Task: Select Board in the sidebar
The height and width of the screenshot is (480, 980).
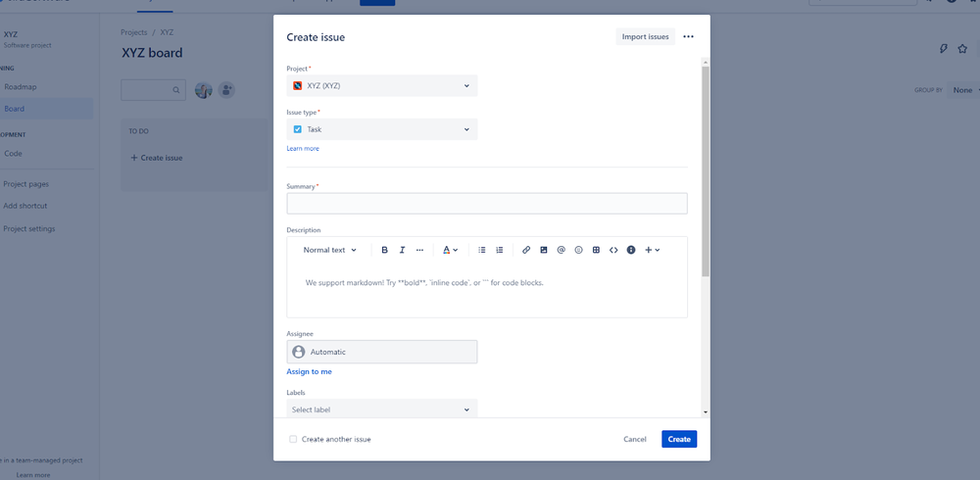Action: tap(15, 109)
